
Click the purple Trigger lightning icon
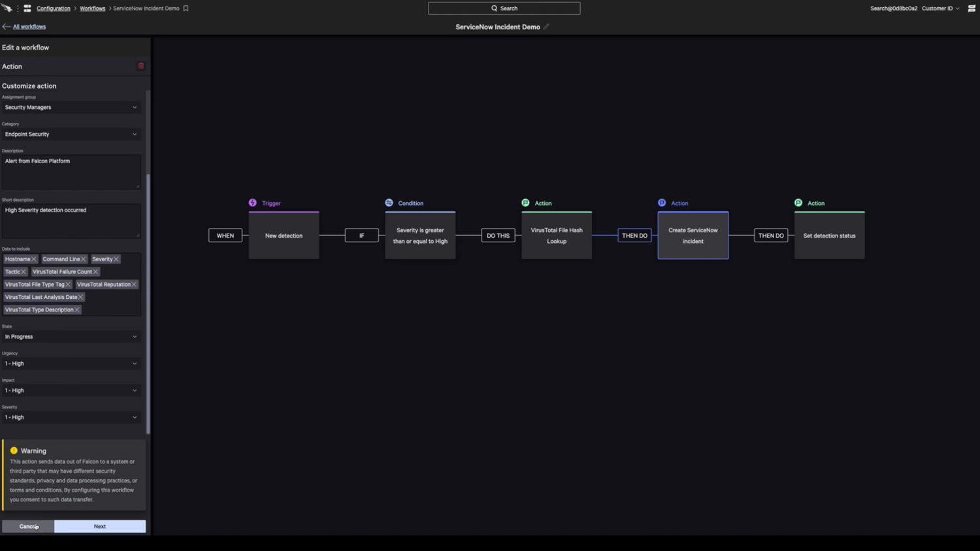pyautogui.click(x=253, y=203)
